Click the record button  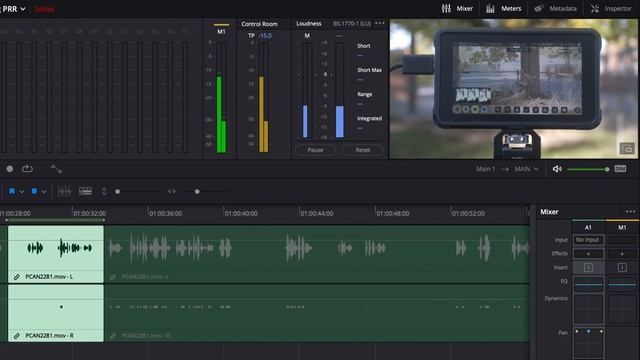click(10, 169)
